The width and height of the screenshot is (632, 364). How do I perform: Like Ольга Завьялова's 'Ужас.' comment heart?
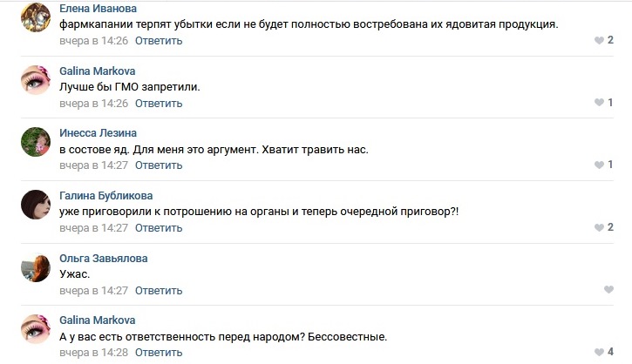(608, 289)
